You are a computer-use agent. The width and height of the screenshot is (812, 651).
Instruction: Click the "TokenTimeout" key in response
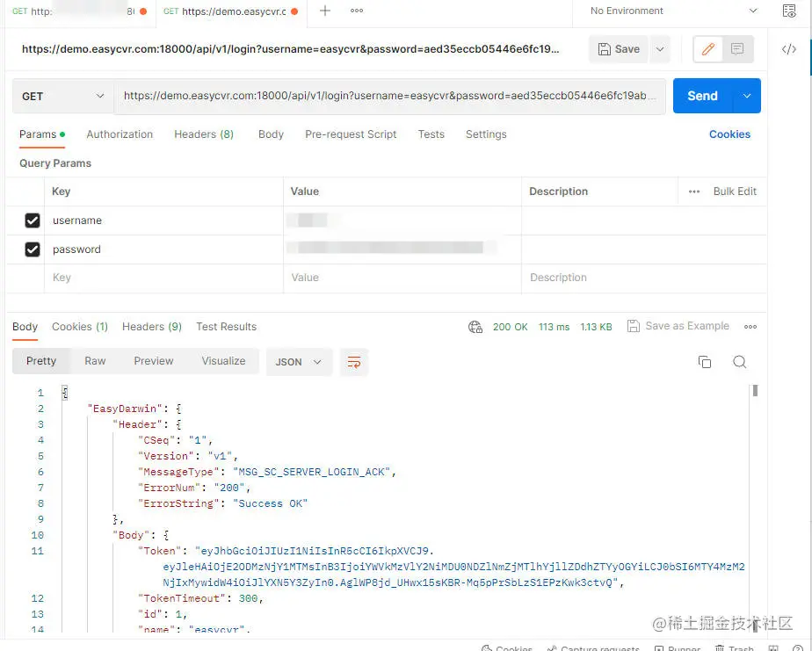coord(181,598)
